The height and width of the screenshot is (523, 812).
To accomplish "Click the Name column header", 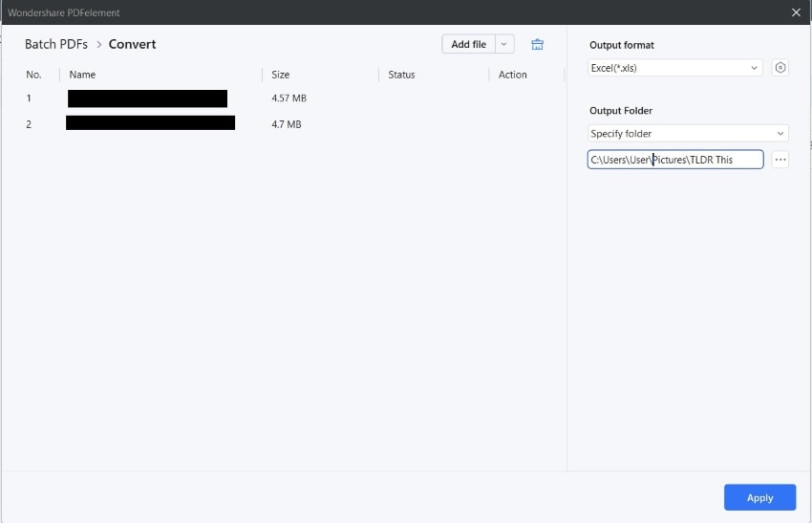I will click(x=82, y=75).
